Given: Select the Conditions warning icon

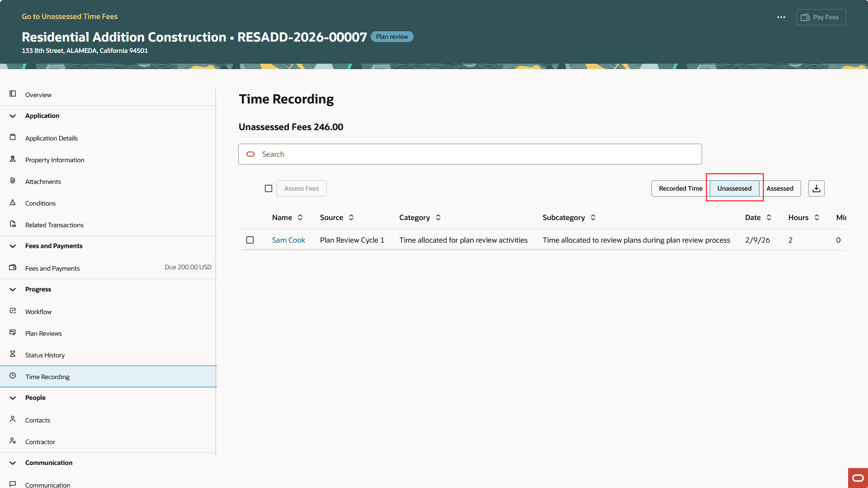Looking at the screenshot, I should [13, 202].
